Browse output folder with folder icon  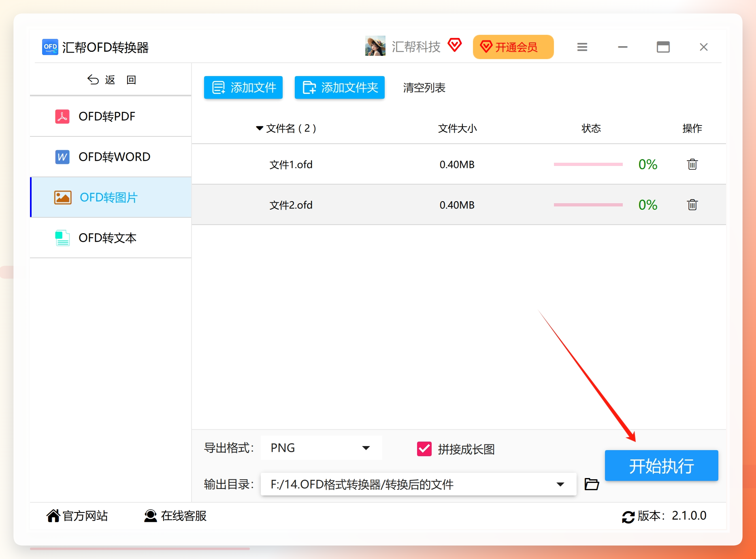(x=592, y=484)
